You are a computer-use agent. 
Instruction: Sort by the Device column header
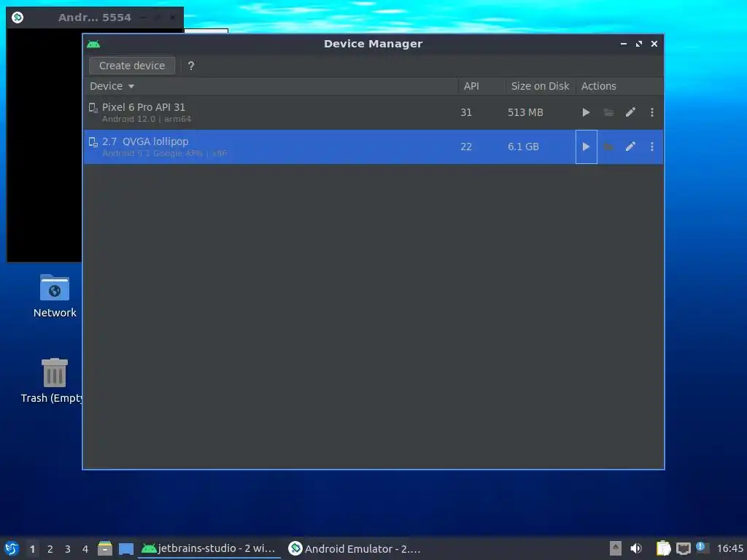[270, 86]
